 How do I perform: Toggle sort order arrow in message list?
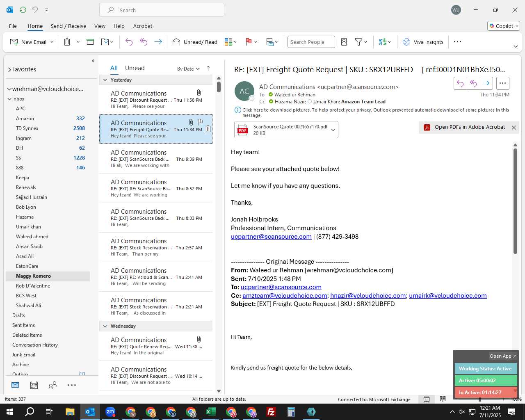pos(208,68)
